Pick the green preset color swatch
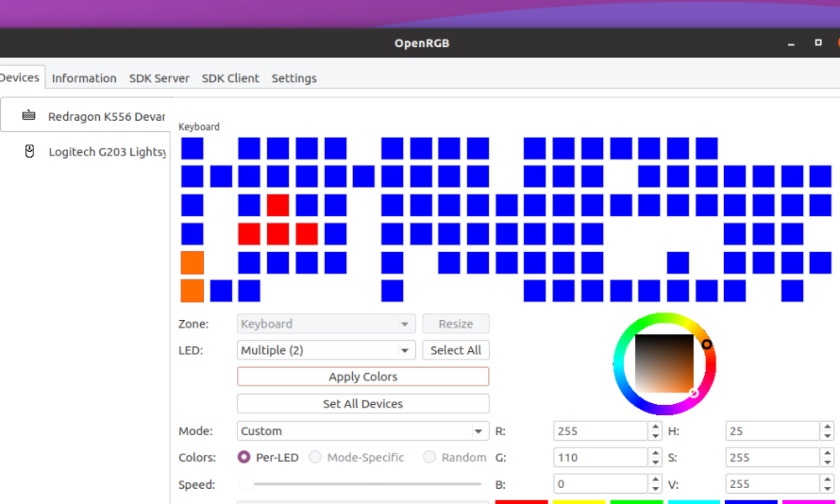The width and height of the screenshot is (840, 504). pyautogui.click(x=637, y=501)
